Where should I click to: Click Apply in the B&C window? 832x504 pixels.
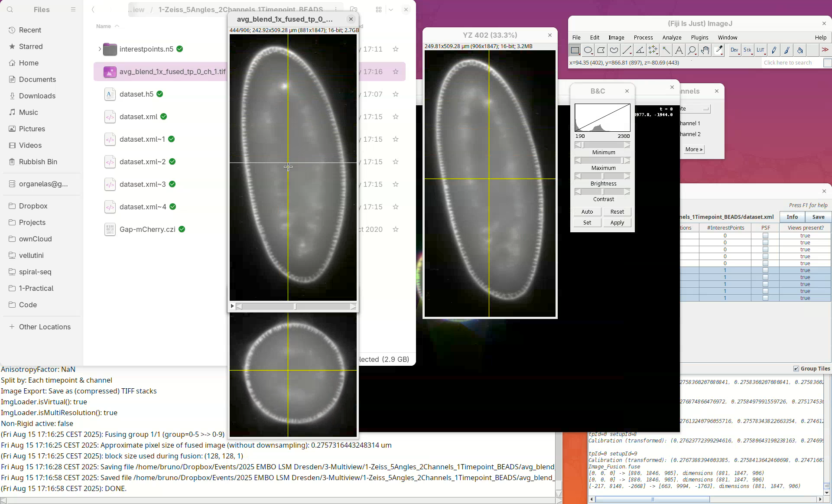click(x=617, y=223)
